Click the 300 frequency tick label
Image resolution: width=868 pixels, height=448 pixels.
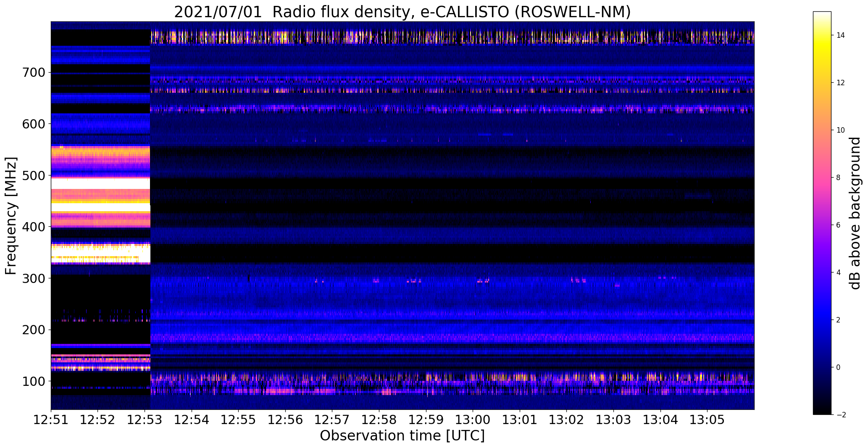[x=33, y=278]
